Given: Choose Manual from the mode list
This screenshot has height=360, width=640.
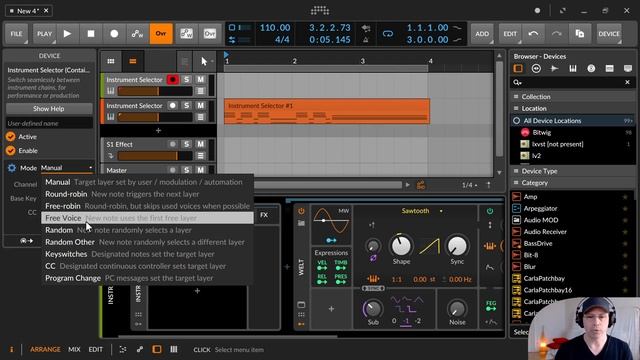Looking at the screenshot, I should (147, 182).
